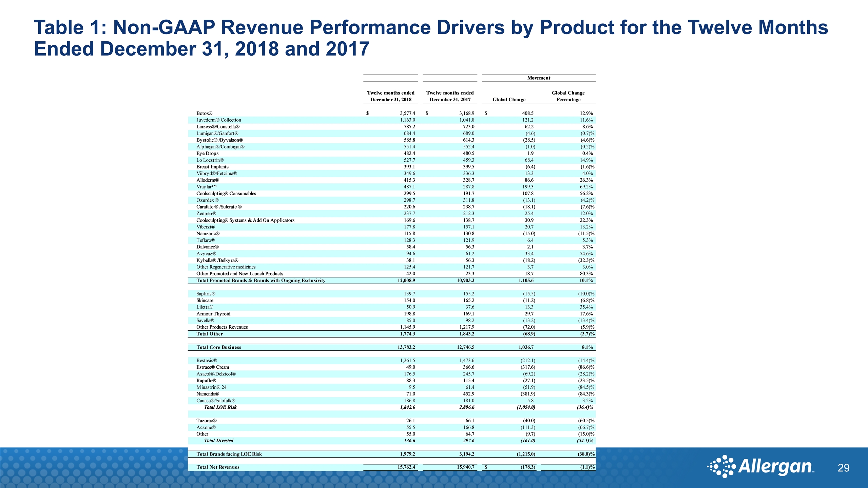Click 'Total Brands facing LOE Risk' label
Screen dimensions: 868x488
click(229, 454)
